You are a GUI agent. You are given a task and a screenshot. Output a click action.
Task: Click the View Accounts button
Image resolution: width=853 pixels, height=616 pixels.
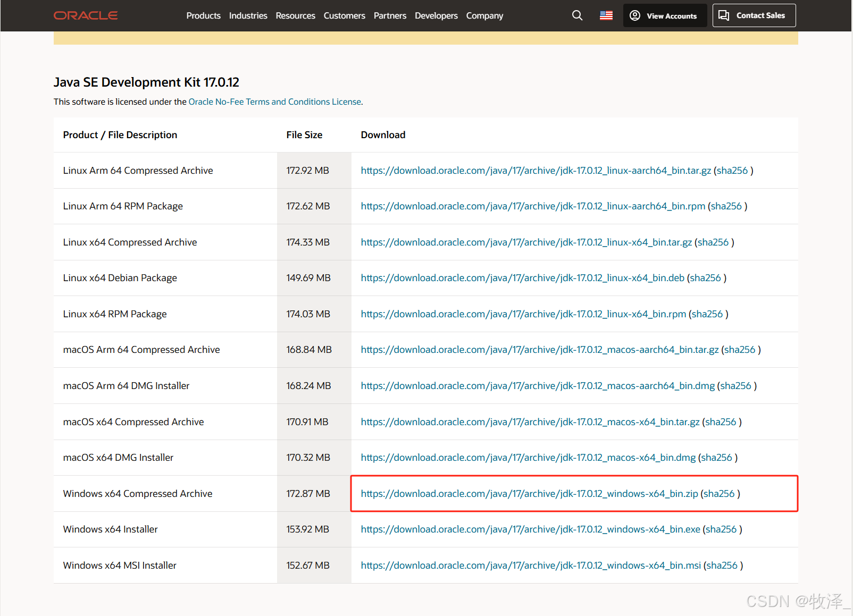point(665,15)
